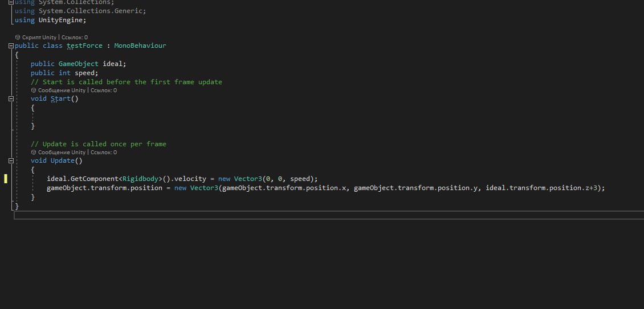Collapse the Start method body
This screenshot has height=309, width=644.
(11, 99)
